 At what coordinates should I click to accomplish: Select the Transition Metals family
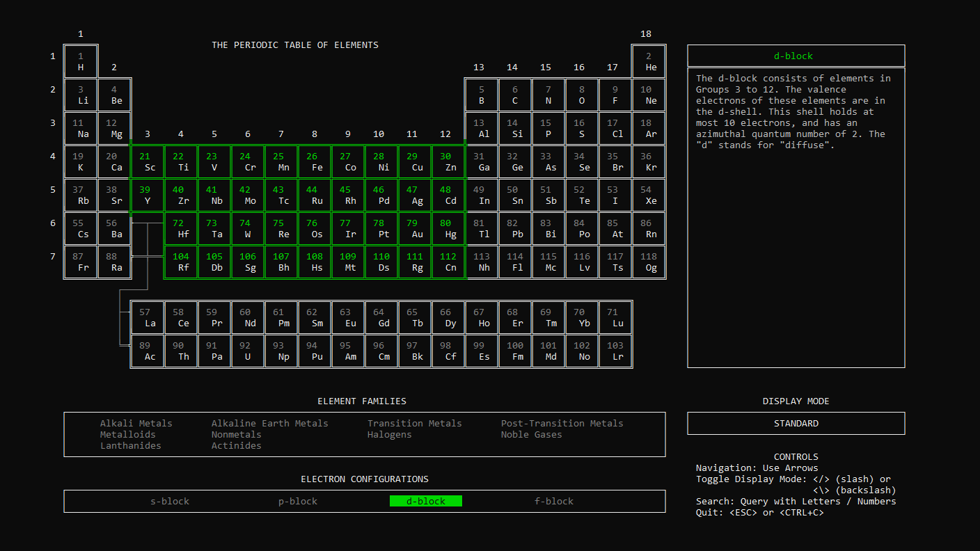click(414, 423)
